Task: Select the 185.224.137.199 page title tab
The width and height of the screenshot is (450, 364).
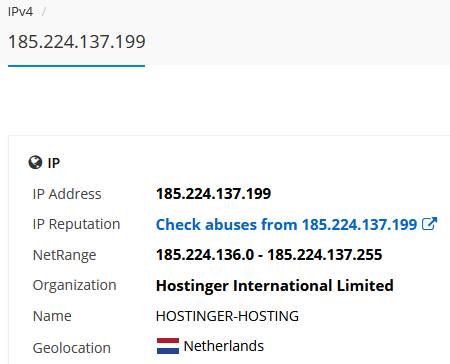Action: tap(77, 42)
